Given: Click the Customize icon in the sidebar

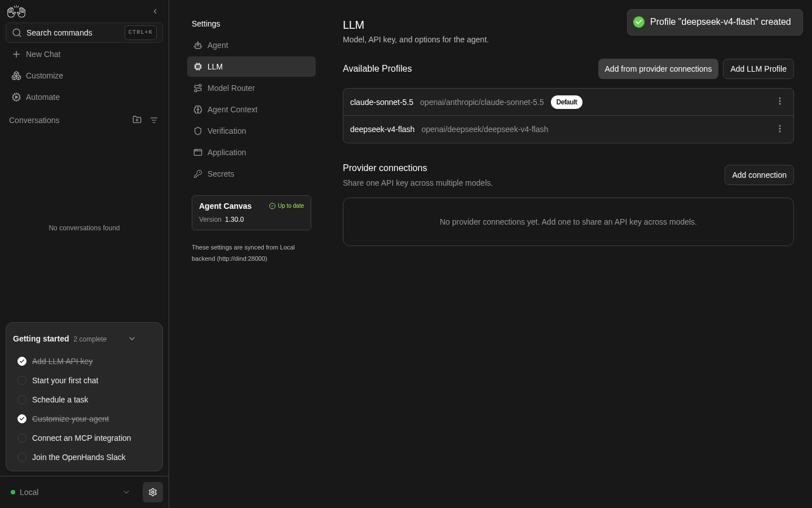Looking at the screenshot, I should pyautogui.click(x=16, y=76).
